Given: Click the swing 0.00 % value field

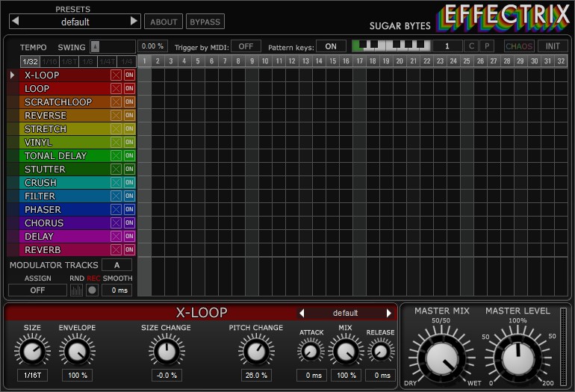Looking at the screenshot, I should click(x=152, y=46).
